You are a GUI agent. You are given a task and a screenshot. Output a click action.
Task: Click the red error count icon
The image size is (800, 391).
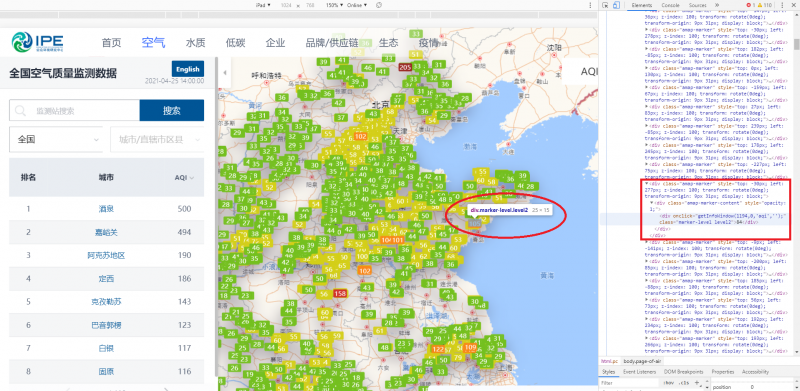click(x=749, y=5)
